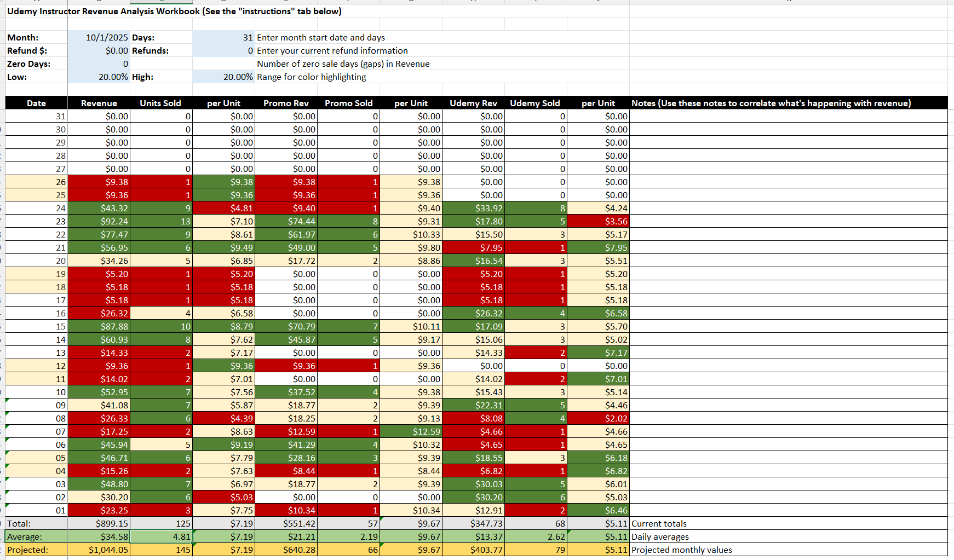Click the Projected: row label
The image size is (954, 560).
(x=37, y=550)
